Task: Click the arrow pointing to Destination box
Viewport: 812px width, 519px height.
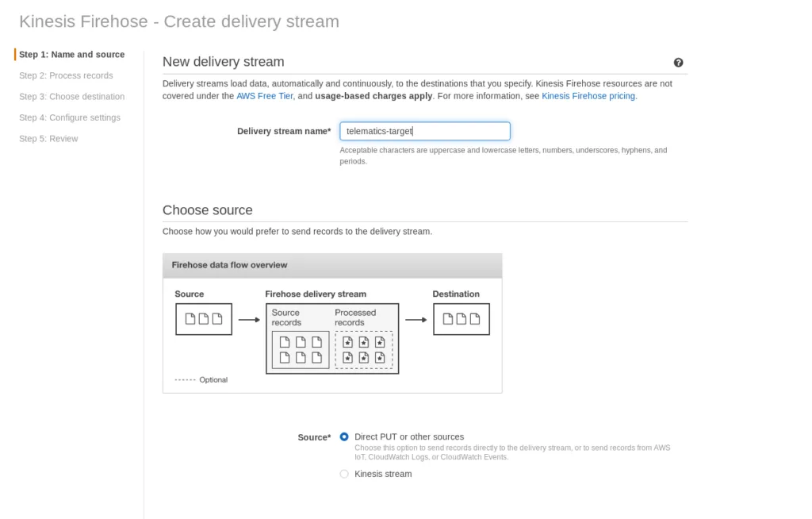Action: tap(416, 320)
